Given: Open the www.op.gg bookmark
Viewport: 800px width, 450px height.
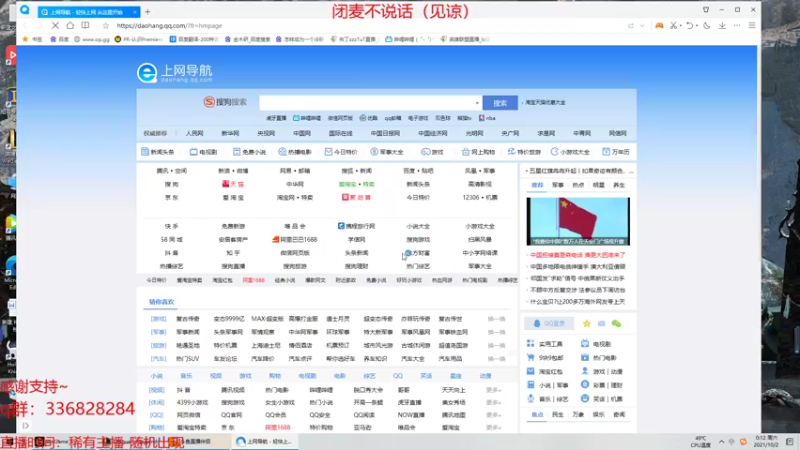Looking at the screenshot, I should pos(92,39).
